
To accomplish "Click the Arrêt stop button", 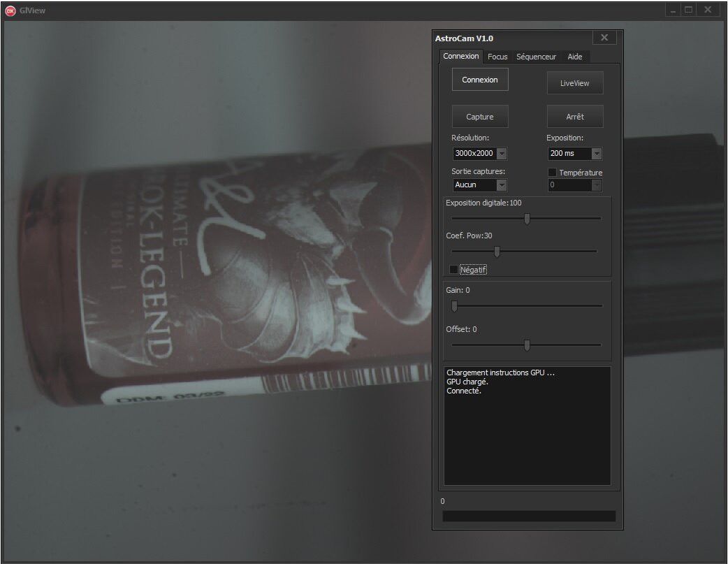I will point(575,117).
